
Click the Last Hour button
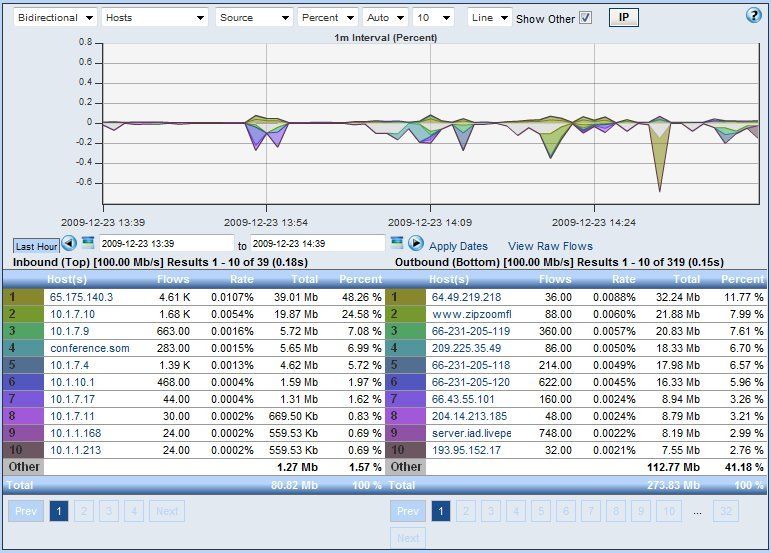[36, 246]
